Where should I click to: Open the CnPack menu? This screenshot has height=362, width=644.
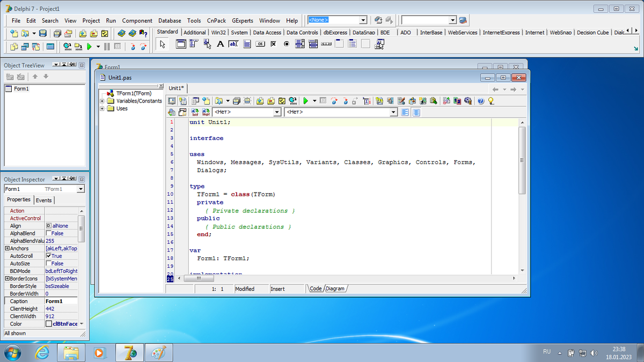216,20
